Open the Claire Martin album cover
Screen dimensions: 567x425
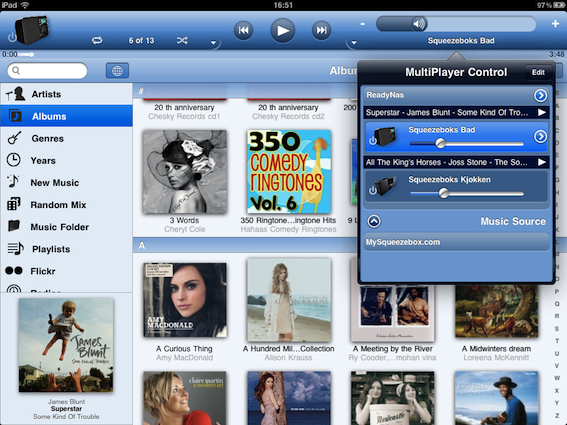184,398
